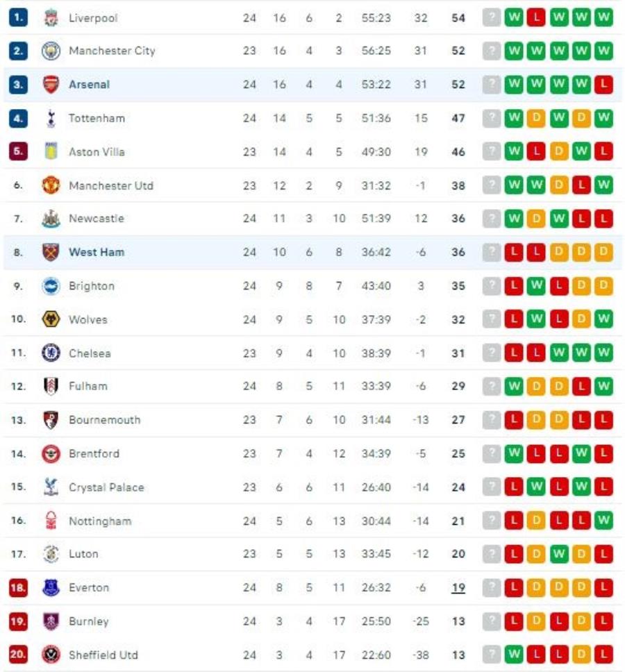
Task: Open the Arsenal team link
Action: click(89, 85)
